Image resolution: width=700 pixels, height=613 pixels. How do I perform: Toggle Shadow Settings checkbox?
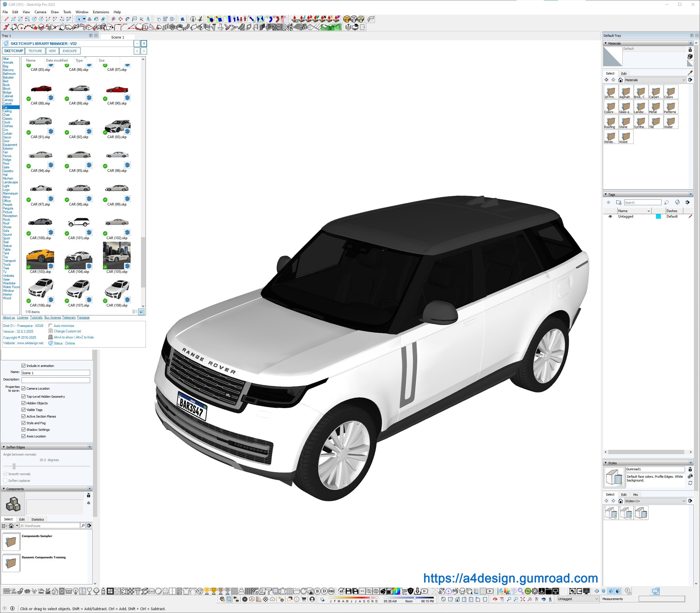pos(24,430)
